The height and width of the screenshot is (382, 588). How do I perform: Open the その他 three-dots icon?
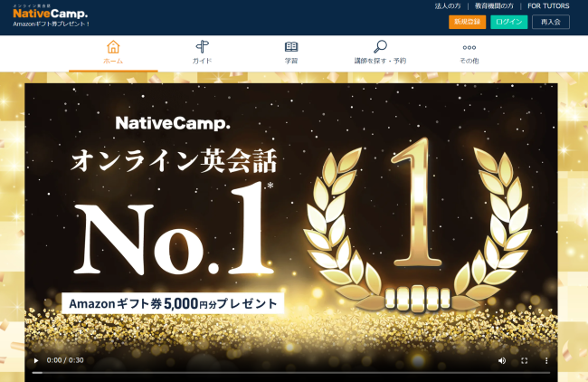pyautogui.click(x=469, y=48)
